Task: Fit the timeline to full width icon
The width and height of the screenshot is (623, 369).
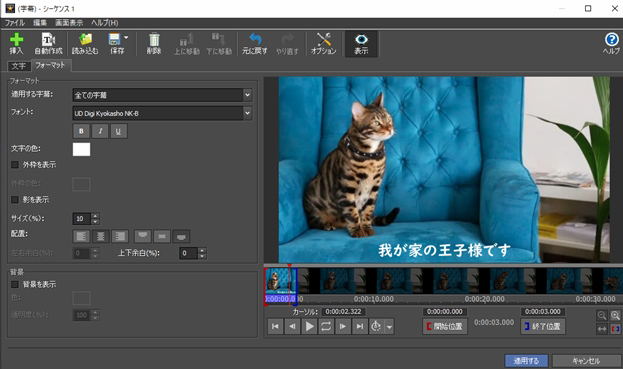Action: click(x=602, y=329)
